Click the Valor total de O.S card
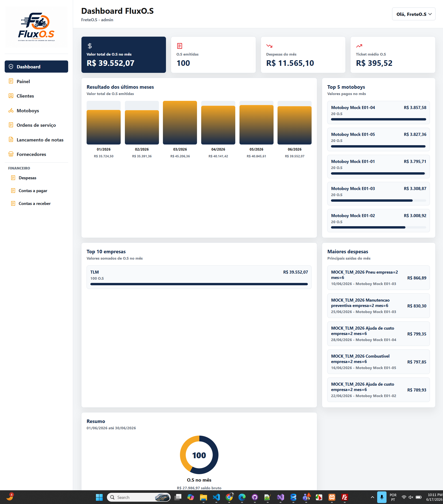This screenshot has width=443, height=504. (x=123, y=55)
